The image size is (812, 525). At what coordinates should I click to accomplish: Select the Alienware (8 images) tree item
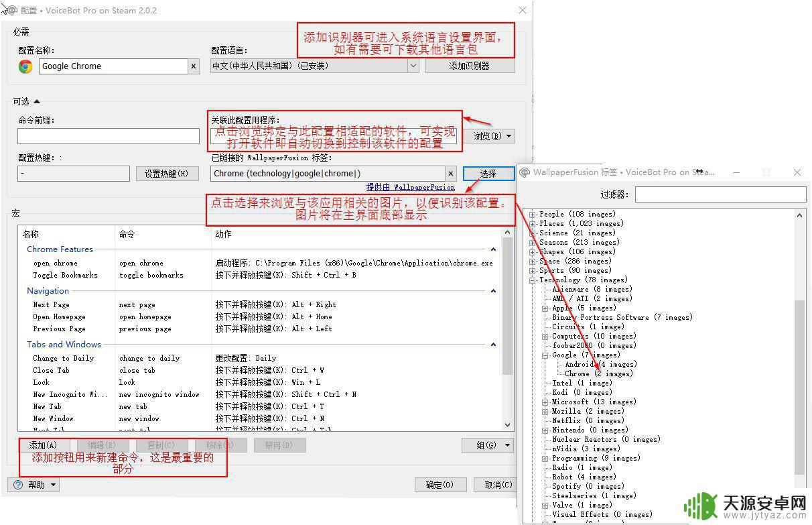tap(592, 290)
